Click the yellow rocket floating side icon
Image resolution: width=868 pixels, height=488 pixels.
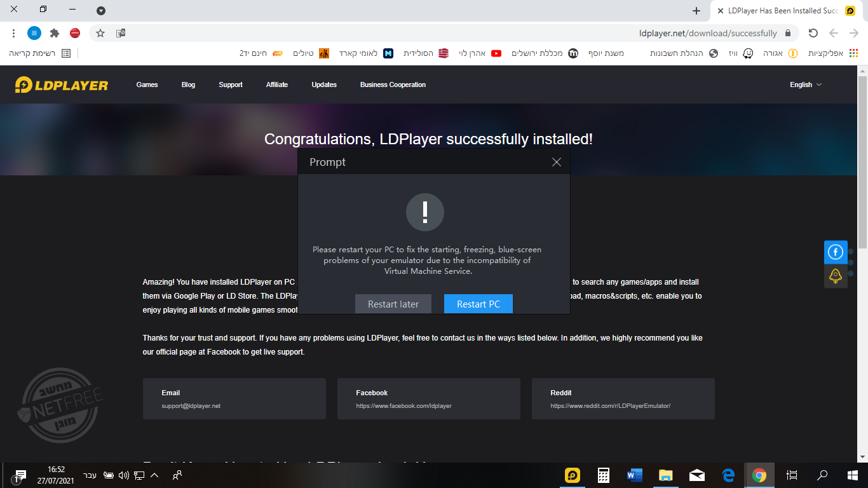(836, 276)
